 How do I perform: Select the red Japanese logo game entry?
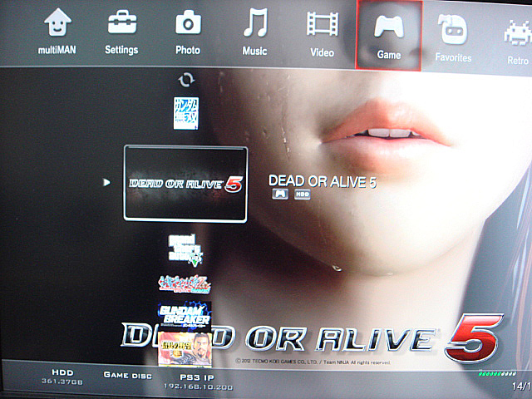point(185,284)
